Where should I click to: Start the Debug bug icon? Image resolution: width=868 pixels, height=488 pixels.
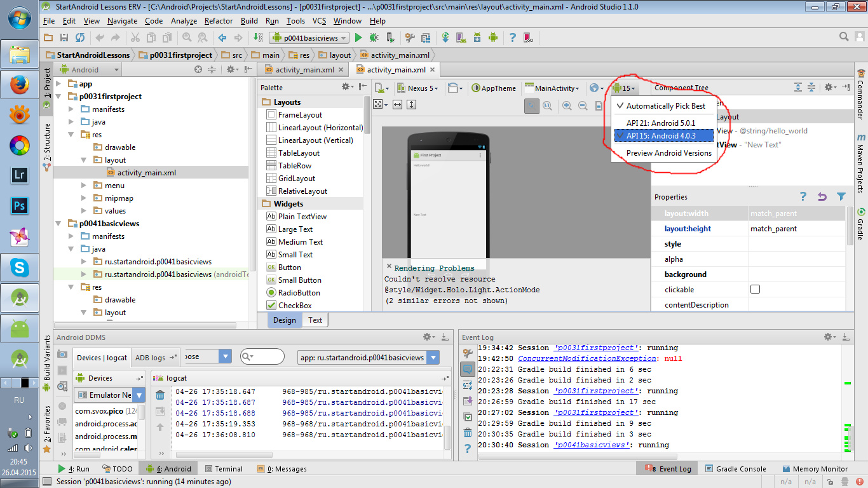[x=374, y=37]
